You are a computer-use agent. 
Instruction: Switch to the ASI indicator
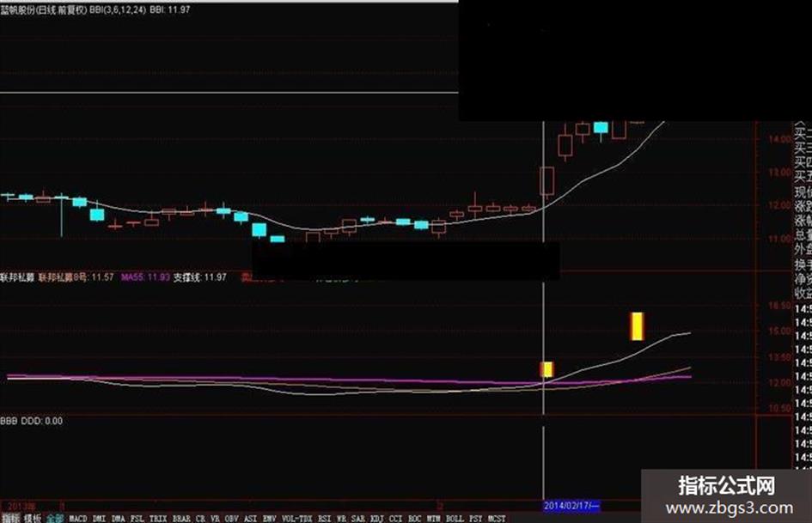click(251, 519)
